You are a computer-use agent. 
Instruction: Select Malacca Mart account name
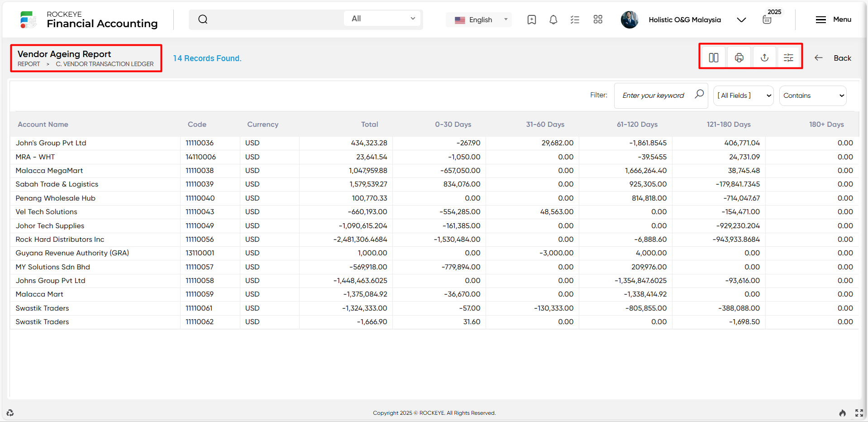(39, 294)
